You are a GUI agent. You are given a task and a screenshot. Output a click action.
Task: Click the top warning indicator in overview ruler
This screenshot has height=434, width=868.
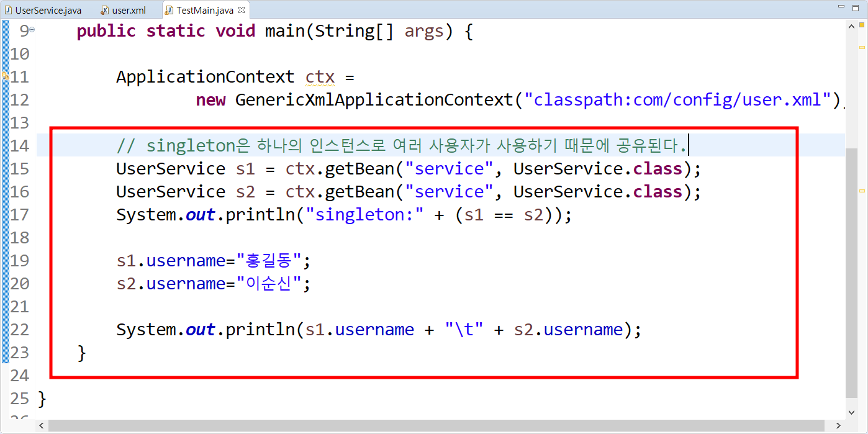(x=862, y=24)
